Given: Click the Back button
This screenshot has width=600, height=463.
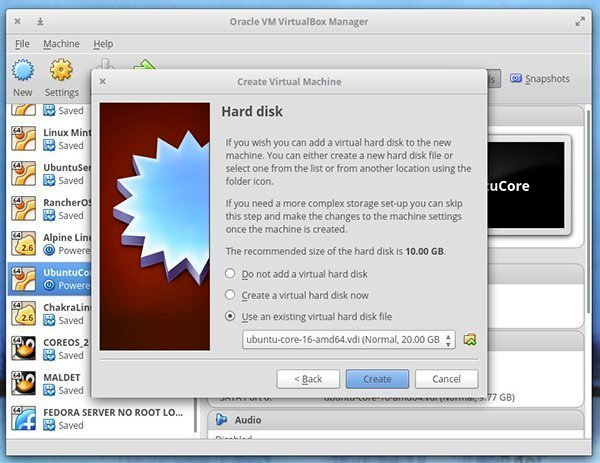Looking at the screenshot, I should [307, 379].
